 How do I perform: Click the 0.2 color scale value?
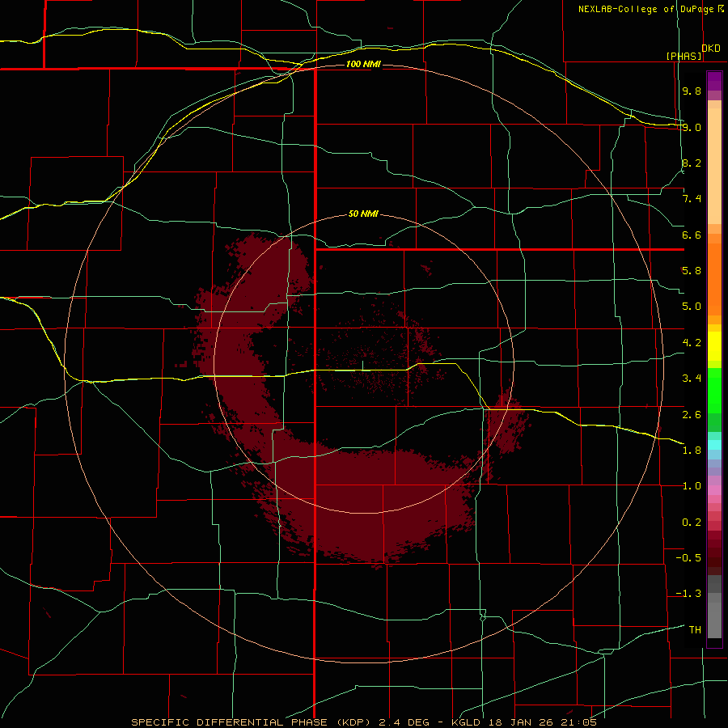tap(692, 523)
